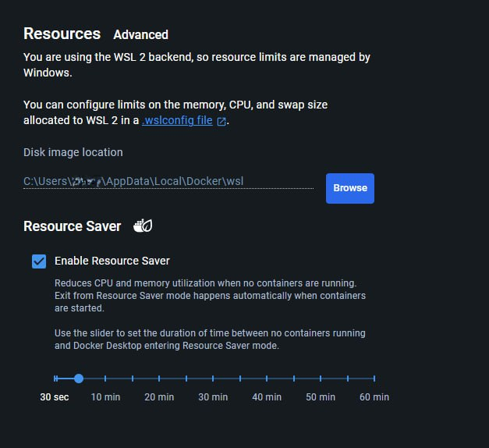Uncheck the Enable Resource Saver checkbox

pos(39,261)
